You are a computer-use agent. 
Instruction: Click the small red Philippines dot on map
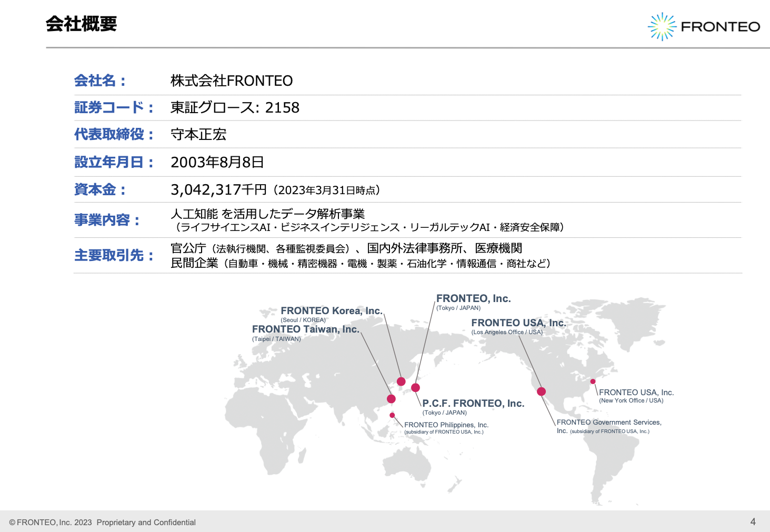pos(392,415)
